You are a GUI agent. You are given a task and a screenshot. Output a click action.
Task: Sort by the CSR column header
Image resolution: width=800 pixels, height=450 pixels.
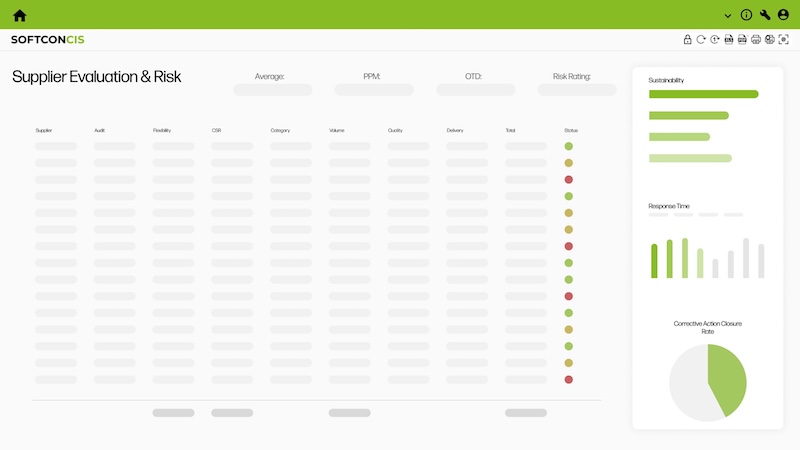point(216,131)
